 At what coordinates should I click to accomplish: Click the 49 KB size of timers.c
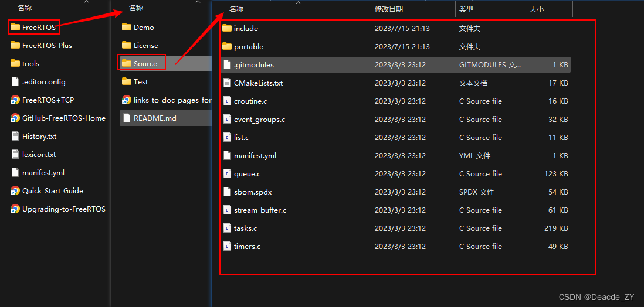558,246
